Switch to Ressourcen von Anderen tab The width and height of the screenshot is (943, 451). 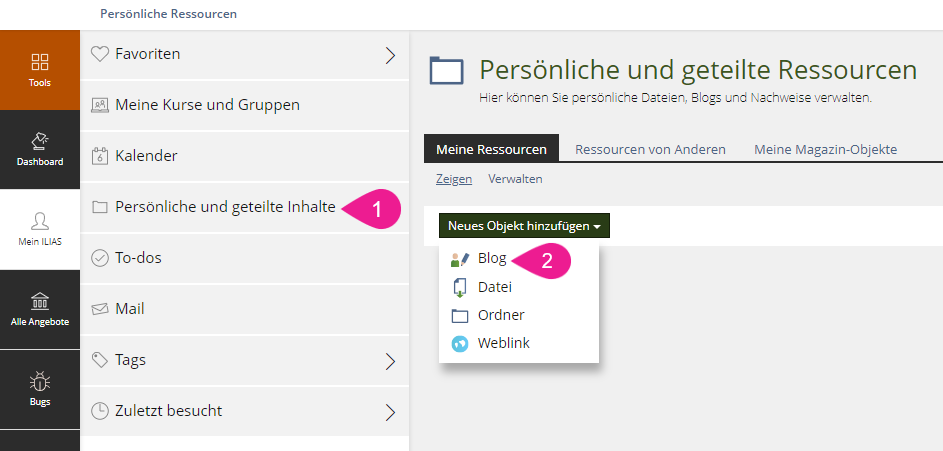point(650,150)
